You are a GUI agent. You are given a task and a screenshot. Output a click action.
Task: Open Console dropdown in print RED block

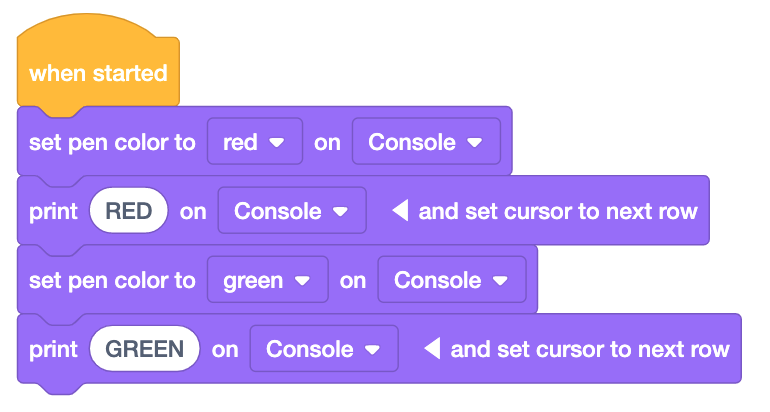[x=291, y=211]
